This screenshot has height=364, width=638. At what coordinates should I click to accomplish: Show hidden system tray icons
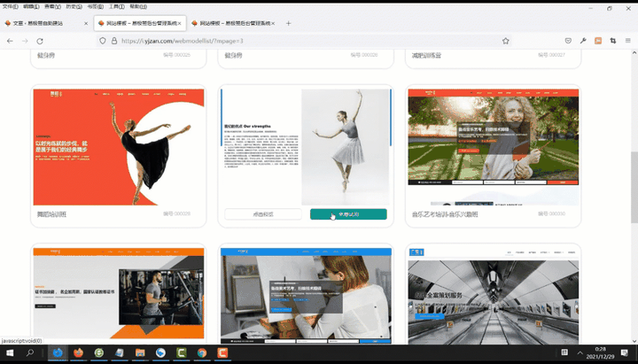point(580,352)
